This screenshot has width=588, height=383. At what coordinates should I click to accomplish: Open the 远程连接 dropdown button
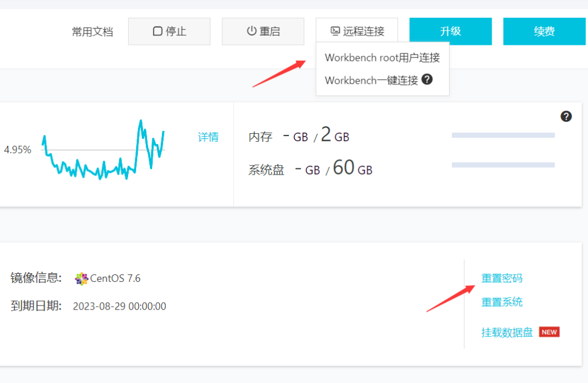pyautogui.click(x=357, y=32)
